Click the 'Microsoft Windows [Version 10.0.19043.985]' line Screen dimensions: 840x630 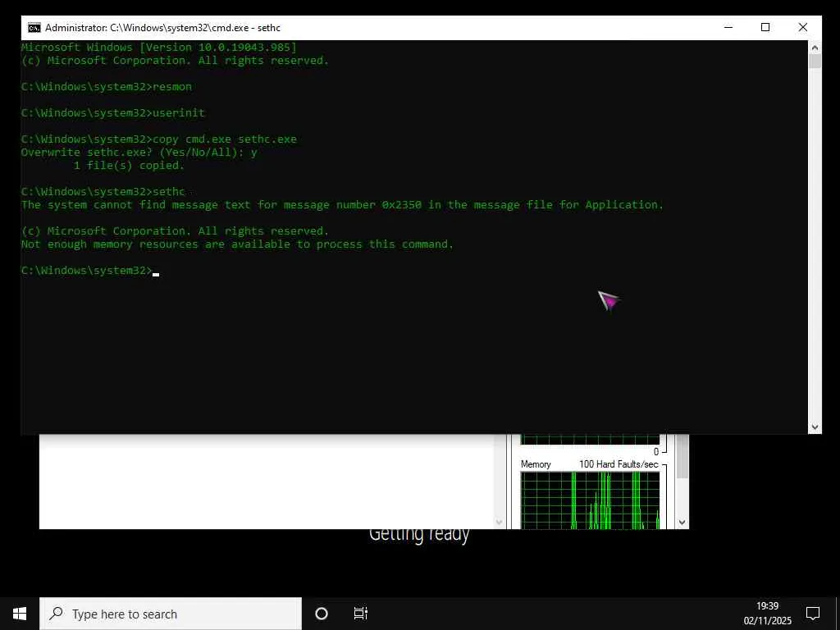coord(158,47)
